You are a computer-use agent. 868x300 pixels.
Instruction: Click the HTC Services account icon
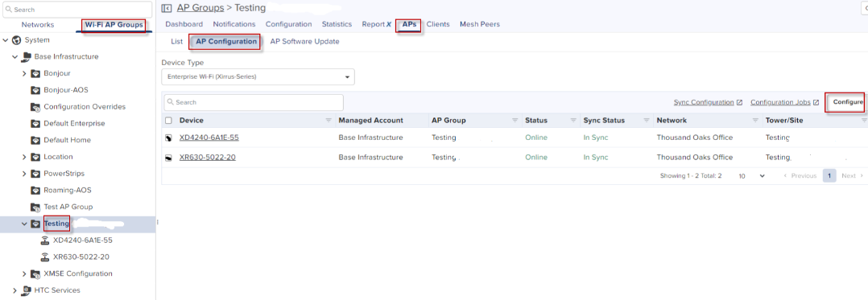coord(26,290)
